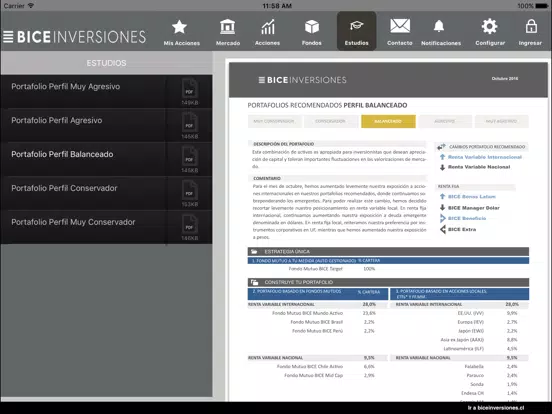Click the battery indicator in status bar
Screen dimensions: 552x414
pos(542,6)
